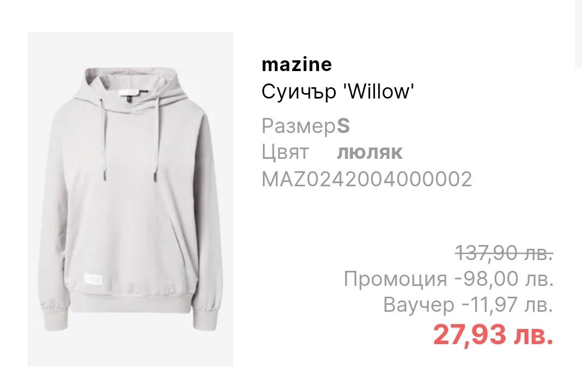
Task: Open the grey hoodie product thumbnail
Action: coord(130,199)
